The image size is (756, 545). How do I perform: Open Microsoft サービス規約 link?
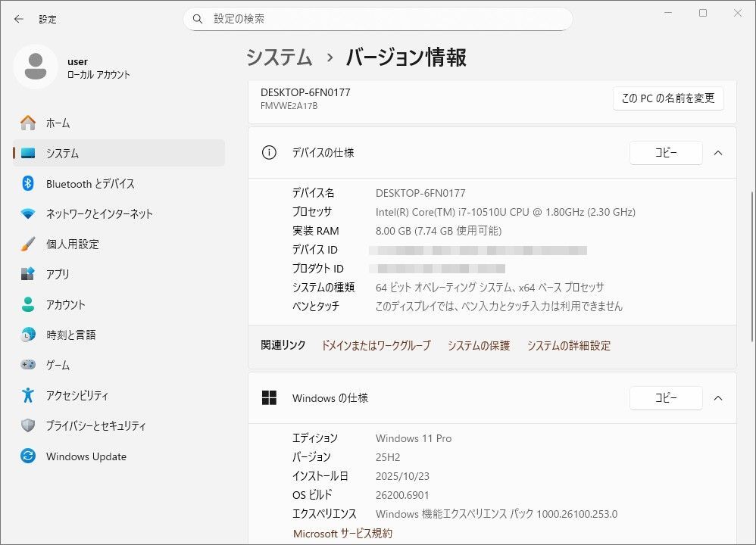(342, 534)
